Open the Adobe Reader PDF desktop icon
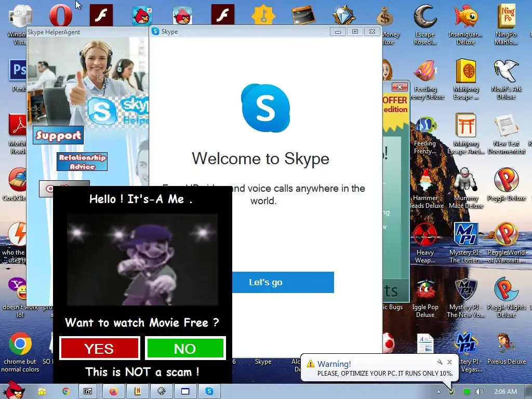This screenshot has width=532, height=399. (x=18, y=125)
